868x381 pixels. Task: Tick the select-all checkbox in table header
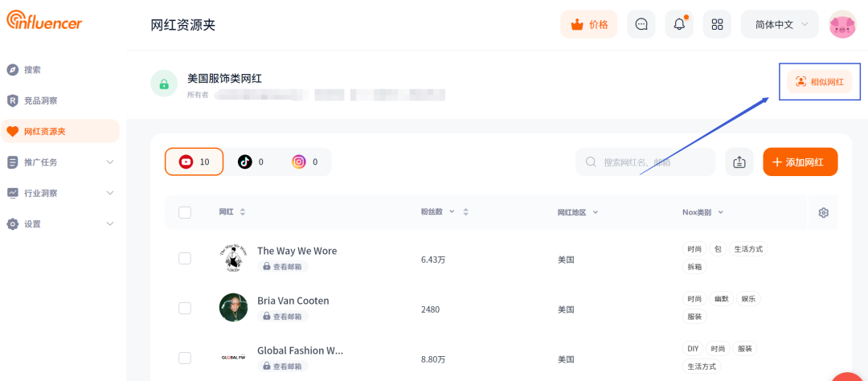pos(185,212)
